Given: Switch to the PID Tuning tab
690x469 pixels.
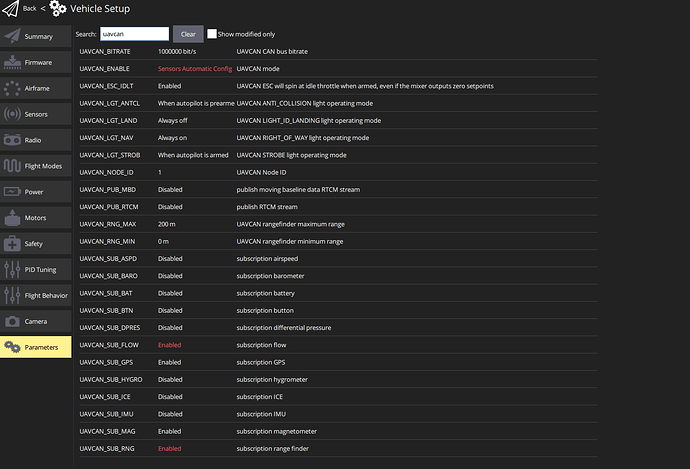Looking at the screenshot, I should (x=36, y=270).
